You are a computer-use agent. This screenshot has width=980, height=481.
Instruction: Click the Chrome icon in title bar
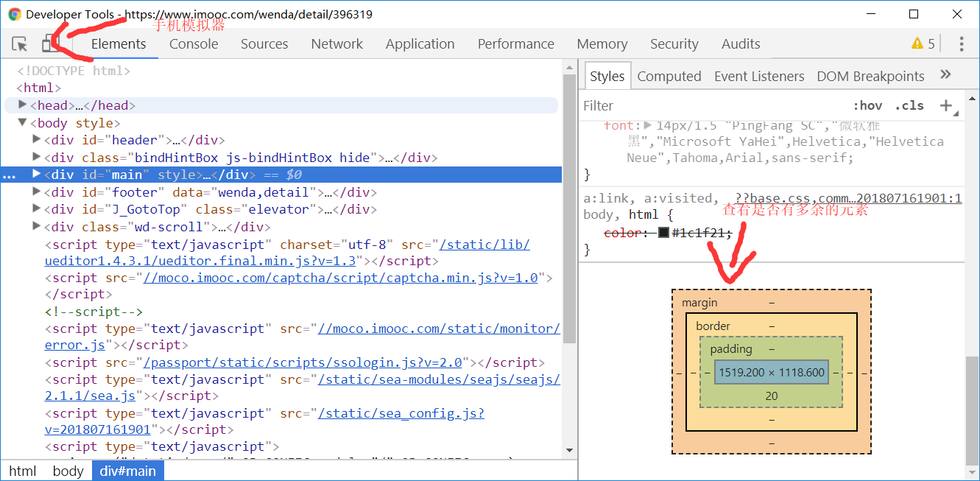tap(15, 14)
